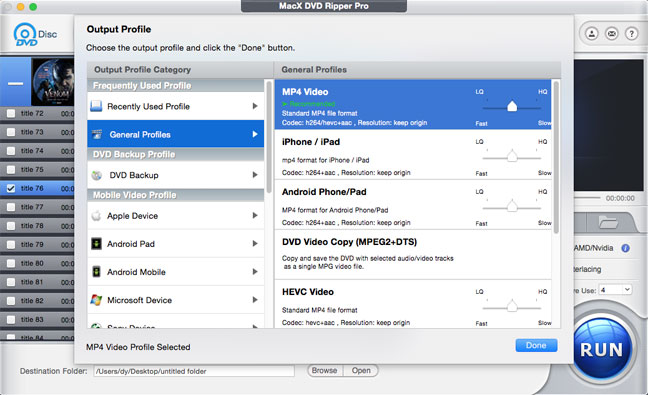The width and height of the screenshot is (648, 395).
Task: Expand DVD Backup arrow
Action: pos(255,175)
